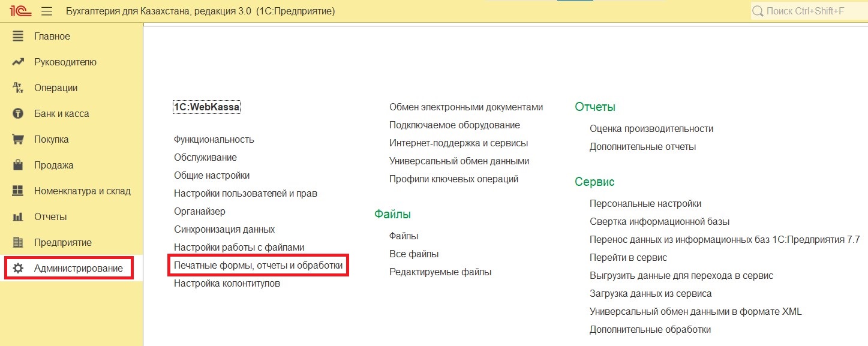The width and height of the screenshot is (868, 346).
Task: Open Настройки работы с файлами
Action: click(239, 247)
